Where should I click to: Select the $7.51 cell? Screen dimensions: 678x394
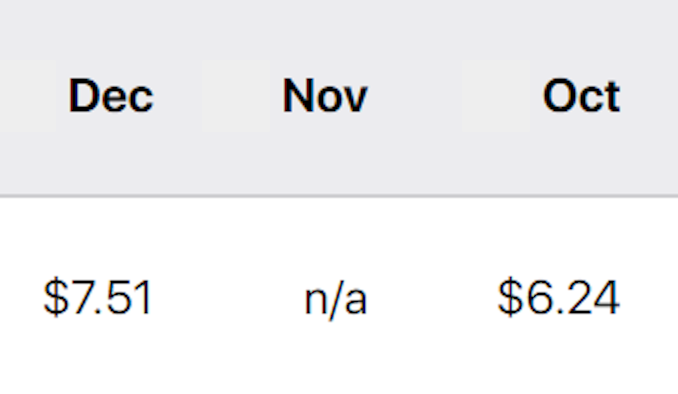tap(98, 298)
